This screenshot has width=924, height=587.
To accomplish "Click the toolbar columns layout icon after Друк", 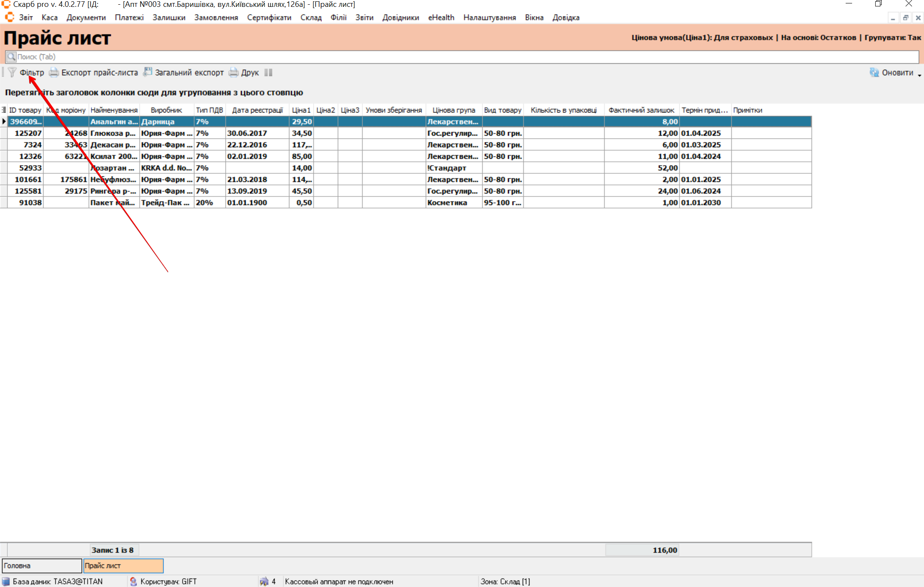I will point(268,72).
